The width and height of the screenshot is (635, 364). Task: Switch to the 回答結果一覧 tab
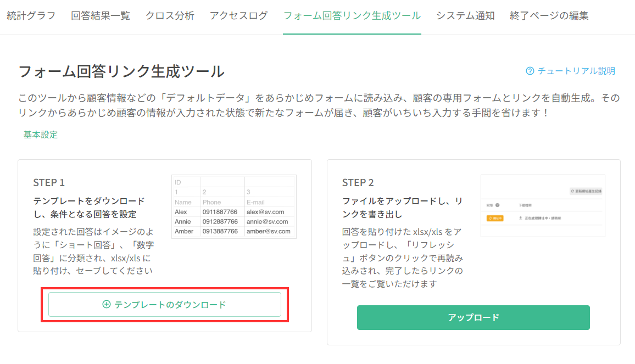[x=101, y=16]
